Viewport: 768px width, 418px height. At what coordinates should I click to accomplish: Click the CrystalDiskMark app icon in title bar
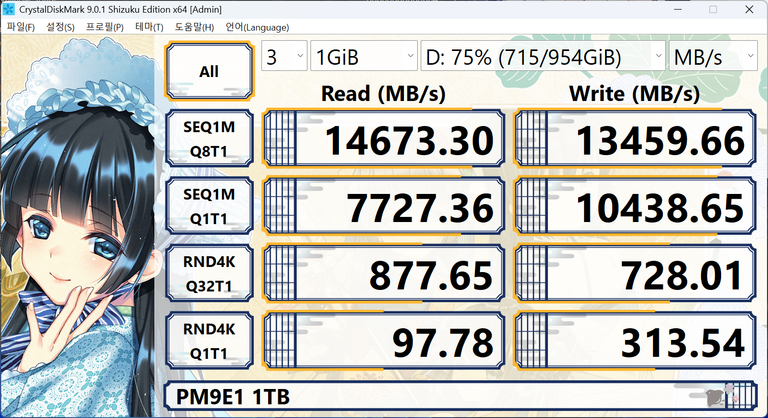pyautogui.click(x=8, y=9)
